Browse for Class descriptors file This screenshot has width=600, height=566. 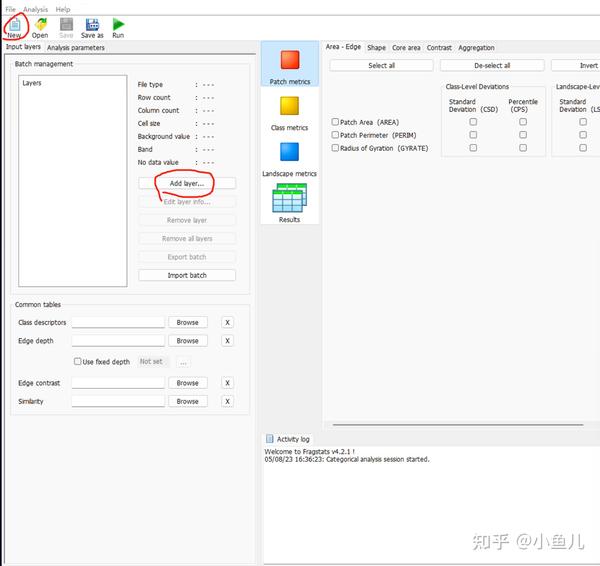tap(188, 322)
